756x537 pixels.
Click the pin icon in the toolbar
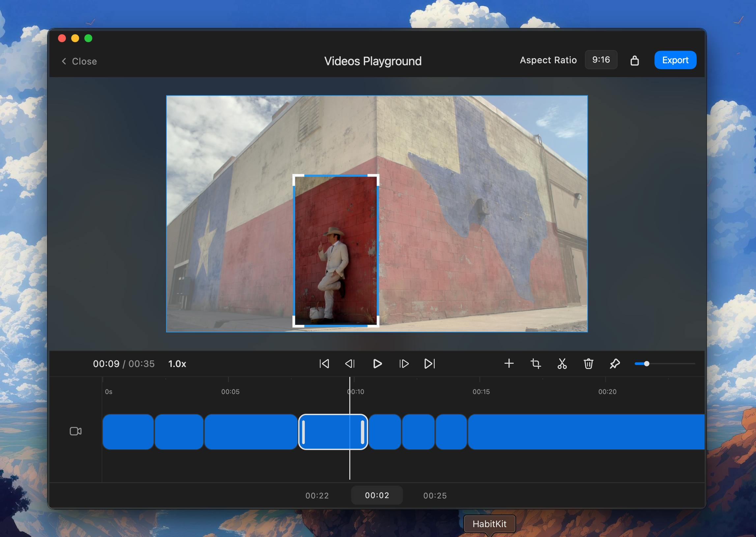615,364
